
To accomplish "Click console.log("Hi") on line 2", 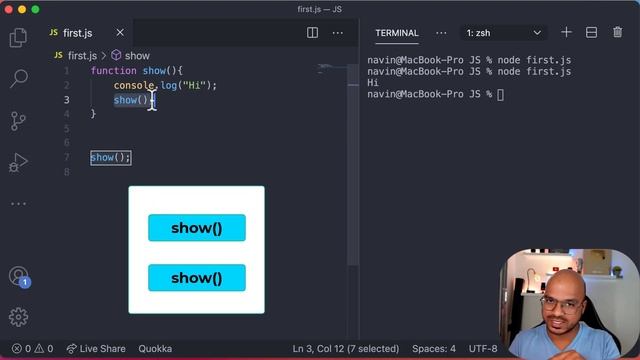I will (x=165, y=85).
